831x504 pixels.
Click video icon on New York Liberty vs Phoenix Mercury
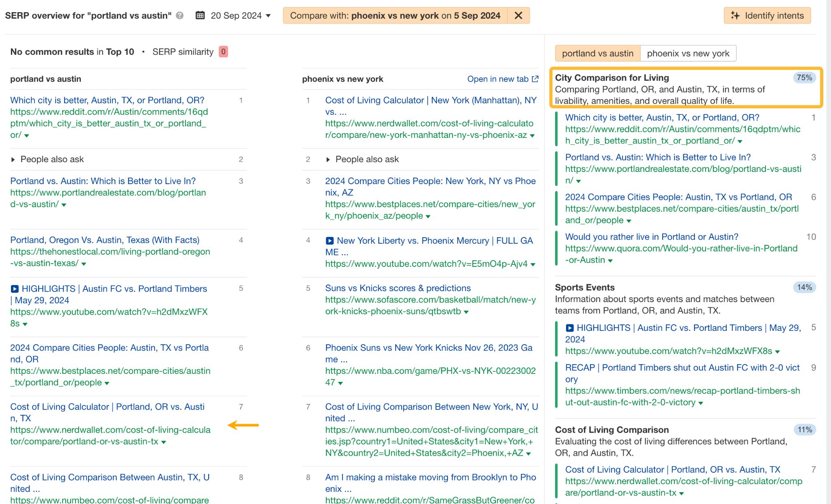click(330, 240)
